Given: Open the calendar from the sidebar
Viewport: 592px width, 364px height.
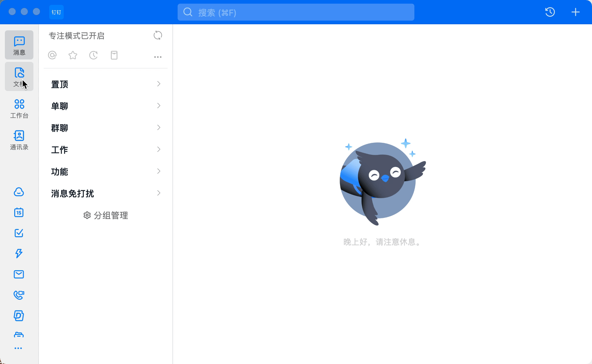Looking at the screenshot, I should pos(19,212).
